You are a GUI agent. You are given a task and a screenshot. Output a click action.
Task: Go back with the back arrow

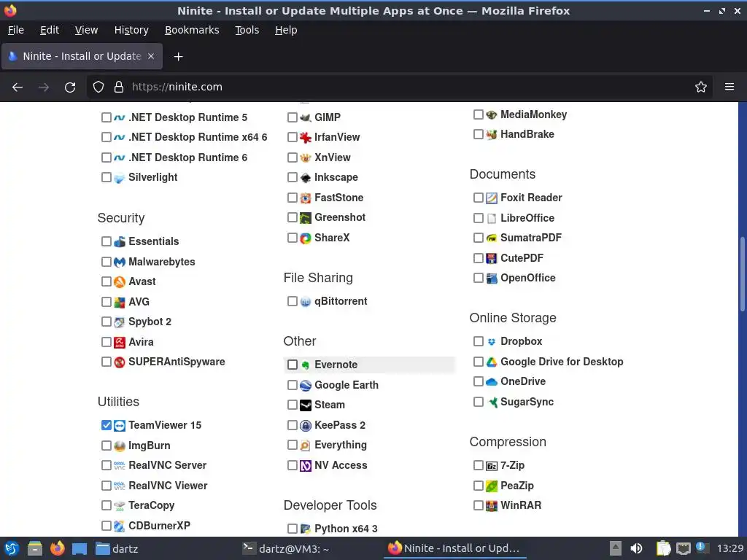[x=18, y=87]
